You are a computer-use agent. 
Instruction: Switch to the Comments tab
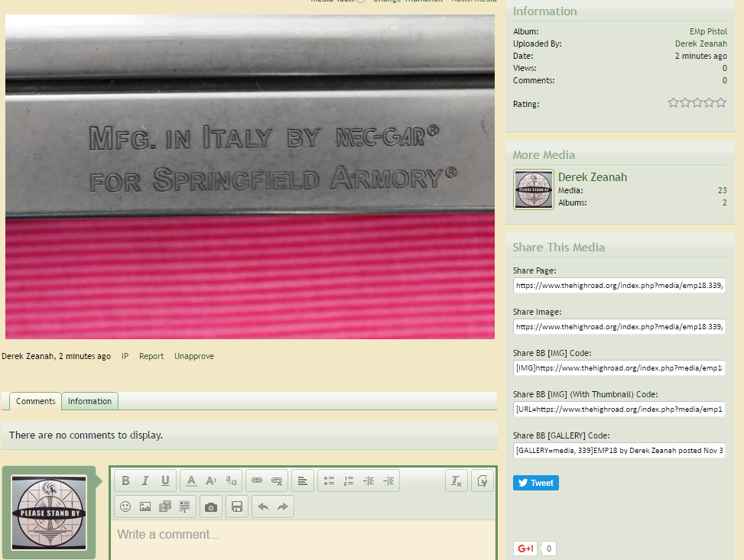[x=36, y=401]
